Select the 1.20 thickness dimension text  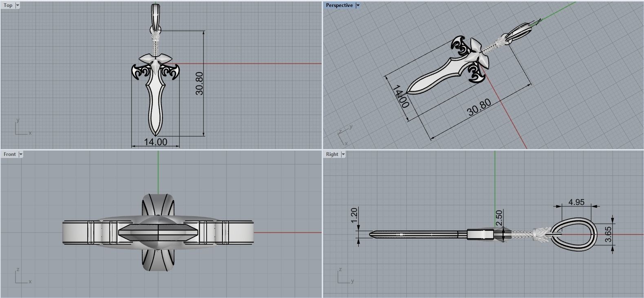pos(354,215)
